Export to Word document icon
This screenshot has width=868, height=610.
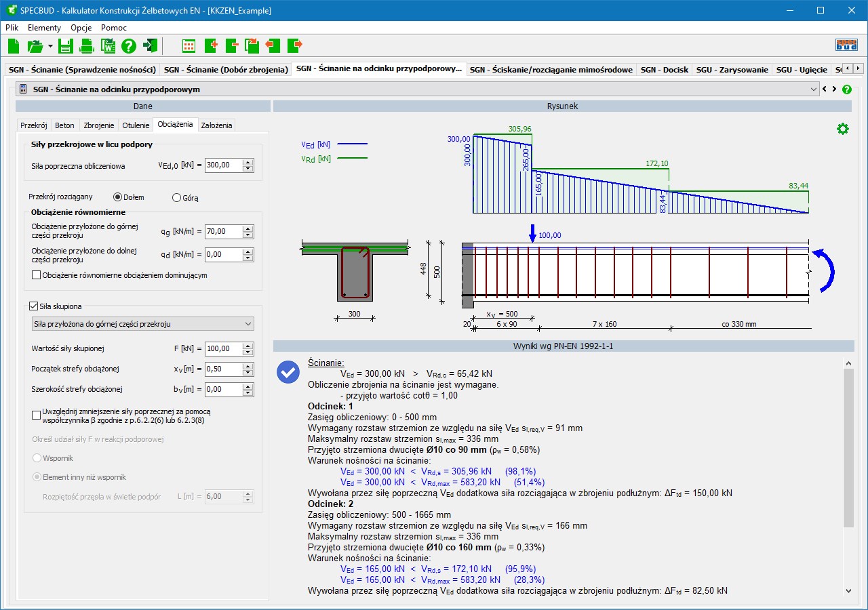(108, 46)
